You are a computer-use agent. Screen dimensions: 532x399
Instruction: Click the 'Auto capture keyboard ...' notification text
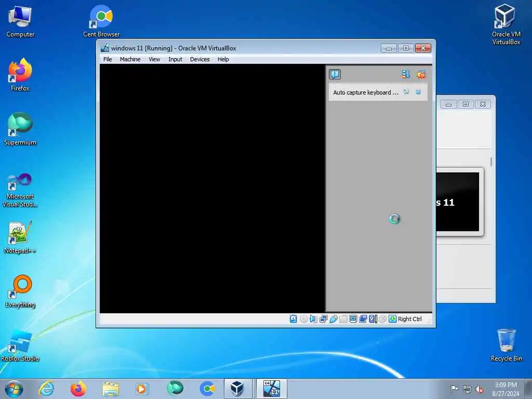366,92
